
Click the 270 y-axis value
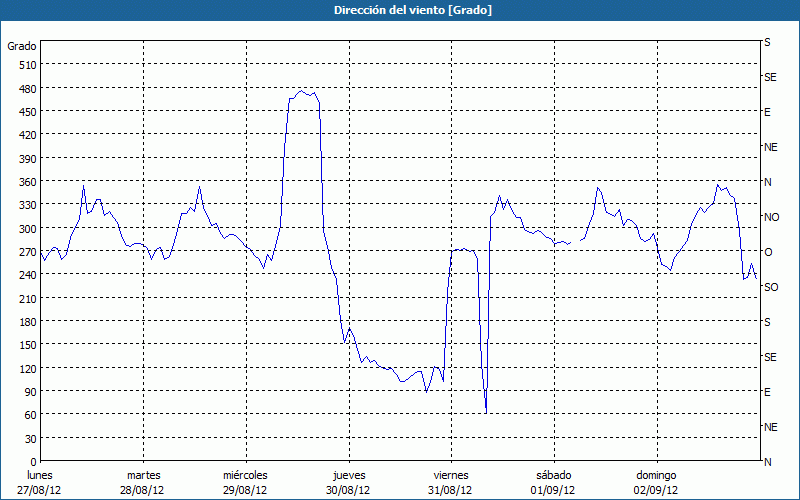point(28,252)
